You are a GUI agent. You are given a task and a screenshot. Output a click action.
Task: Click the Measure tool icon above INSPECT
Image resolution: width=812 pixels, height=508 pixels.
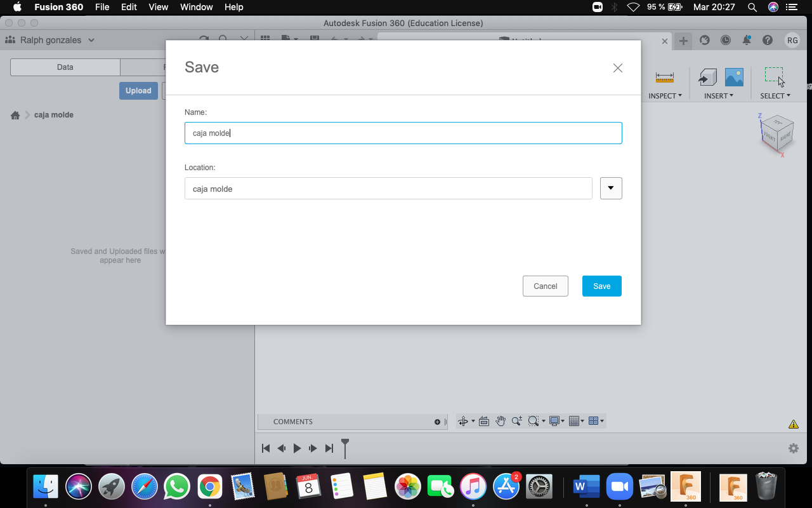[665, 77]
